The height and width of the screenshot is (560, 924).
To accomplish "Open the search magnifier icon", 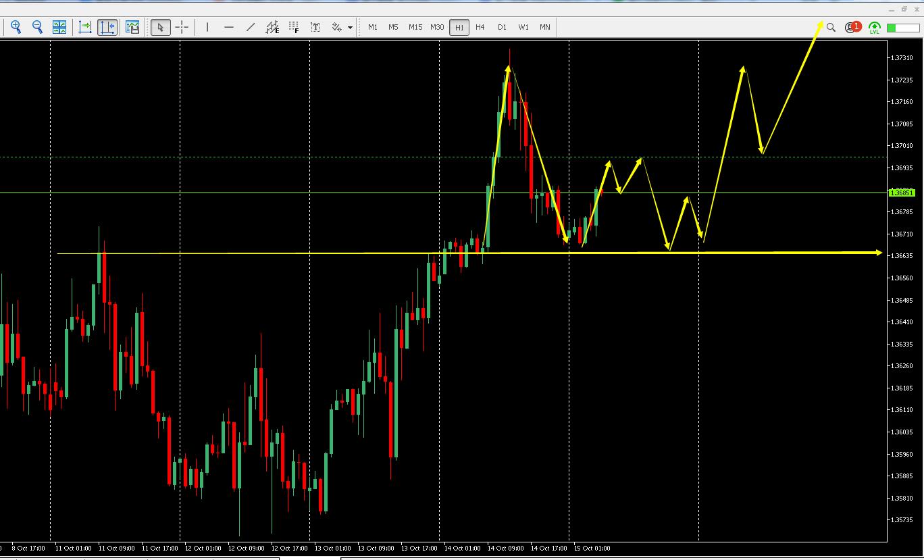I will (831, 28).
